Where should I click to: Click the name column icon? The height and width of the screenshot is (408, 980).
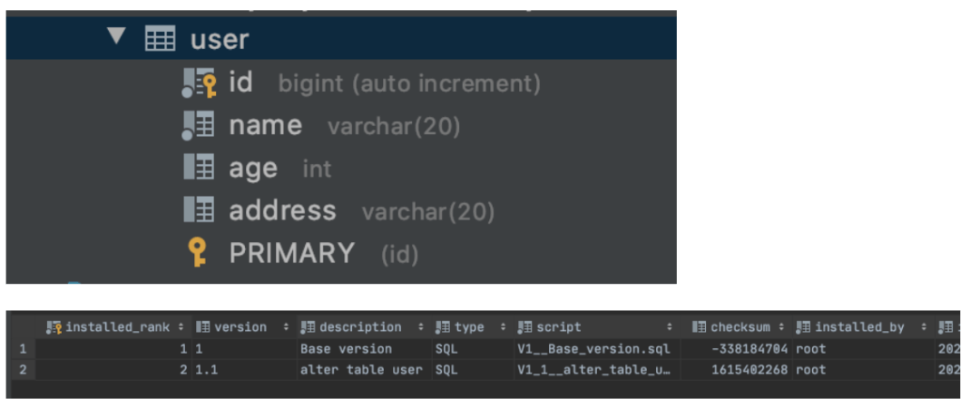click(199, 125)
